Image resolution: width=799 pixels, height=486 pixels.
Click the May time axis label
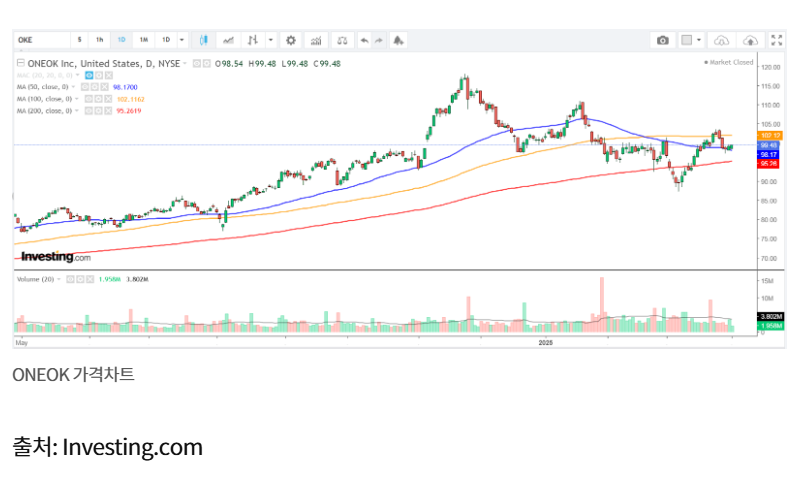[x=22, y=343]
